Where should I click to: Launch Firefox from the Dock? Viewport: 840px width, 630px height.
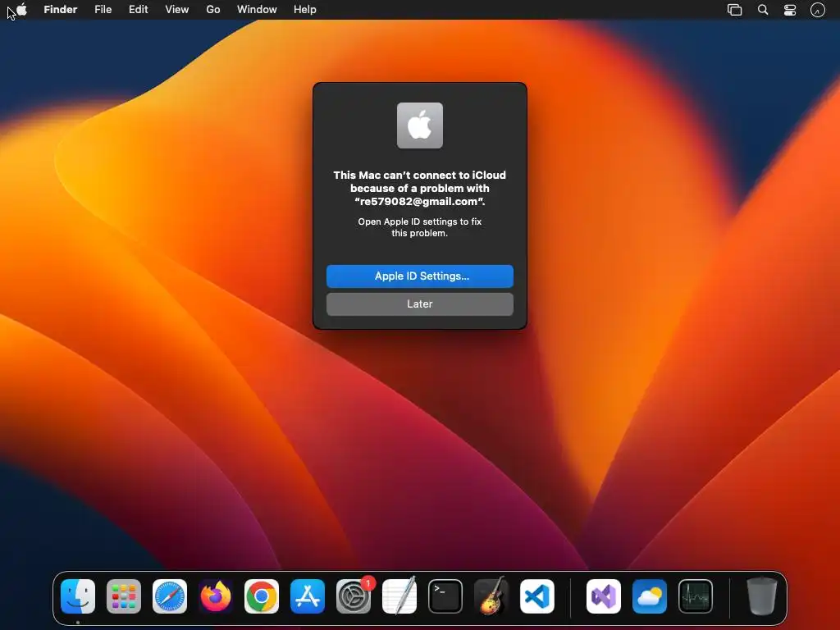(x=216, y=596)
